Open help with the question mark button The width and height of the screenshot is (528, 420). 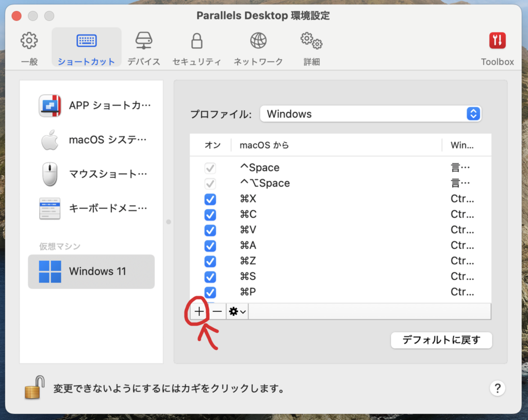(498, 389)
